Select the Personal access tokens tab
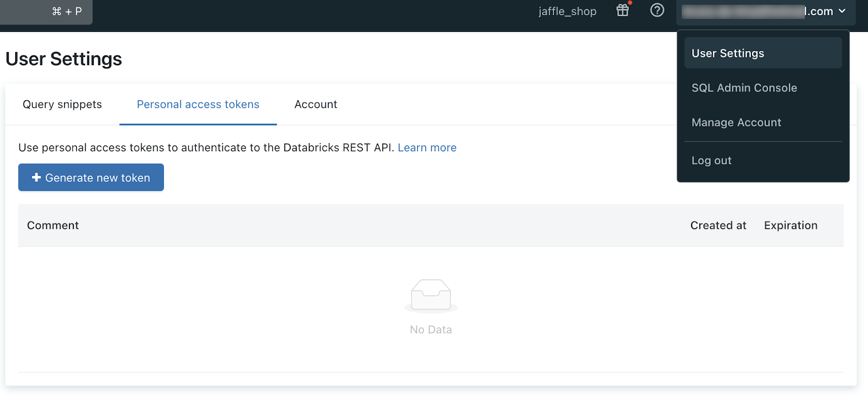This screenshot has width=868, height=397. point(198,104)
